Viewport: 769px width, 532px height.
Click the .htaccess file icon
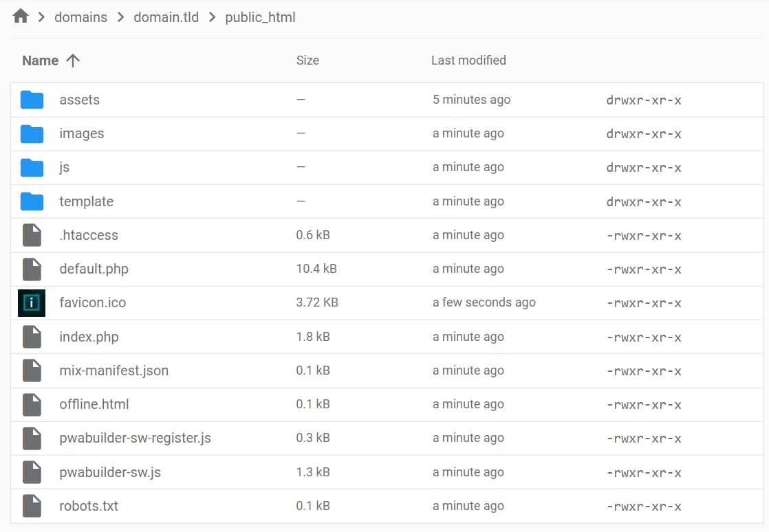(31, 234)
